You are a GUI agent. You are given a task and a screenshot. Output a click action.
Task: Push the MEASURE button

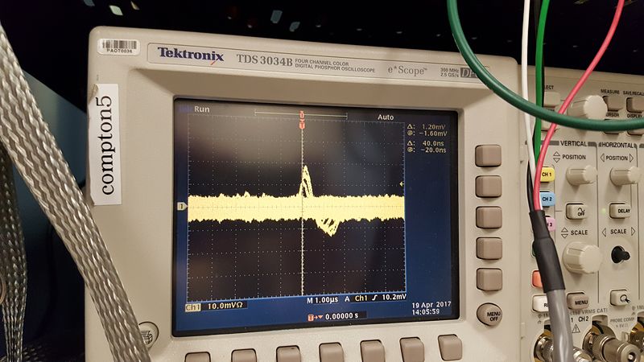pos(613,102)
